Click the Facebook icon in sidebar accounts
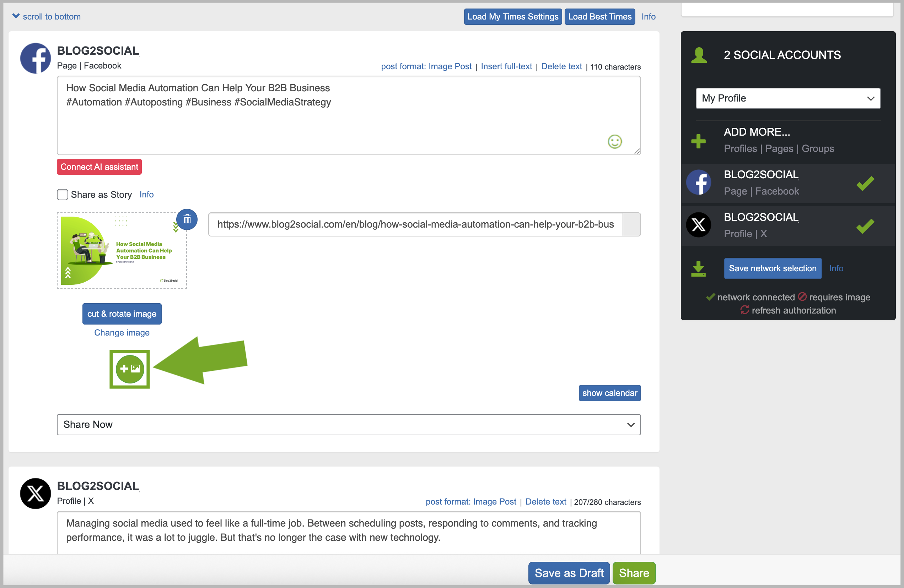Image resolution: width=904 pixels, height=588 pixels. coord(699,183)
